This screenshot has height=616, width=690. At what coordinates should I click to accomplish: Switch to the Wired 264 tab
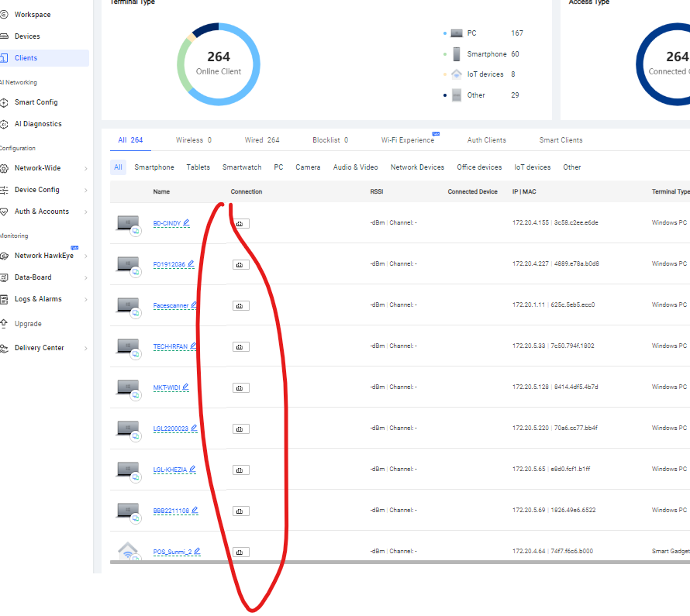tap(262, 140)
